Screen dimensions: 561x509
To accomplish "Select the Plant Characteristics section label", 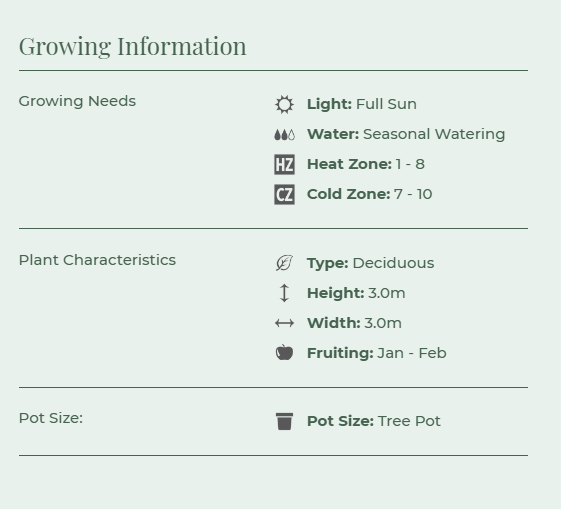I will point(97,260).
